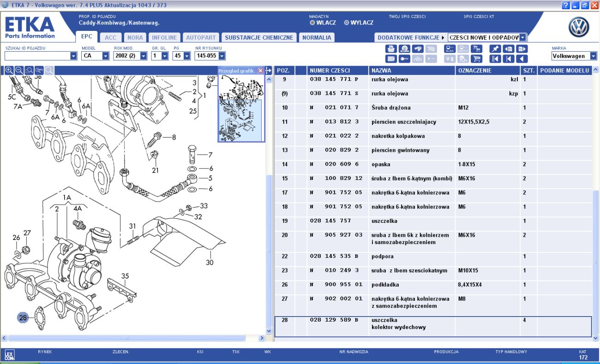This screenshot has height=364, width=600.
Task: Zoom out of the parts diagram
Action: (x=19, y=71)
